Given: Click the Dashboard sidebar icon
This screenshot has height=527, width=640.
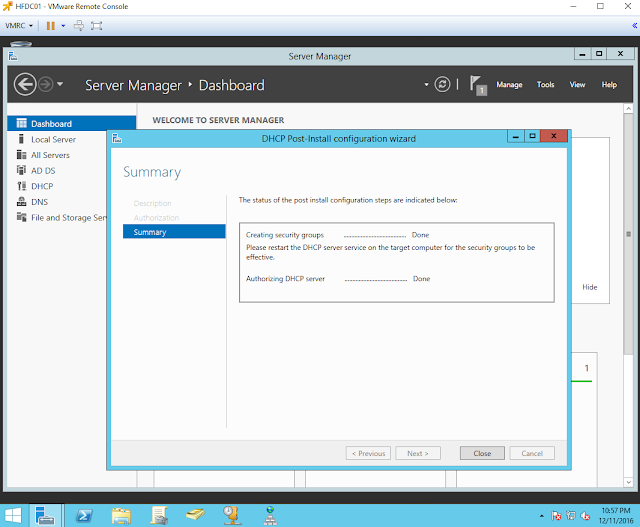Looking at the screenshot, I should [22, 123].
